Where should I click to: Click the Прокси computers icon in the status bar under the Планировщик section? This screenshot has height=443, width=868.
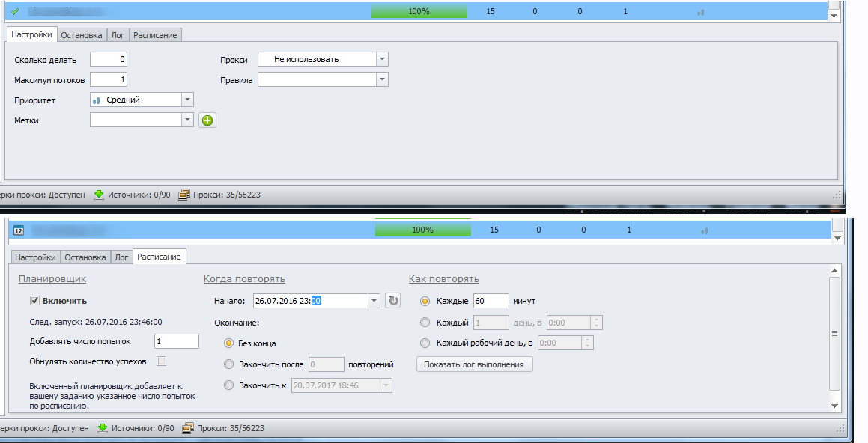188,428
